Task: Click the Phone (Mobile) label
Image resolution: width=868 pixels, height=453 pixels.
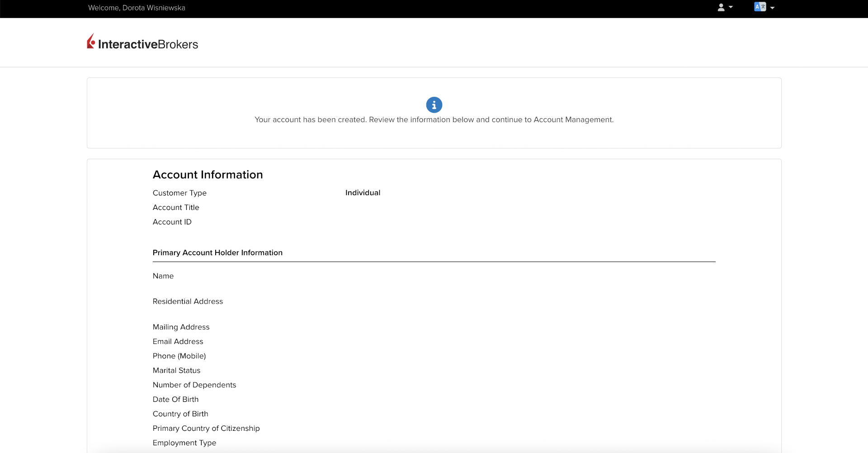Action: tap(179, 356)
